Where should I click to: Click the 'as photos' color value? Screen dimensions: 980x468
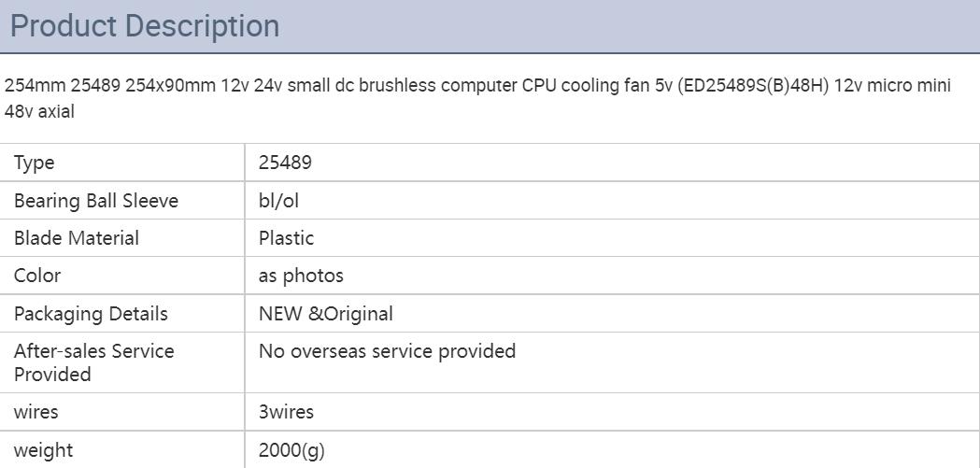coord(301,276)
